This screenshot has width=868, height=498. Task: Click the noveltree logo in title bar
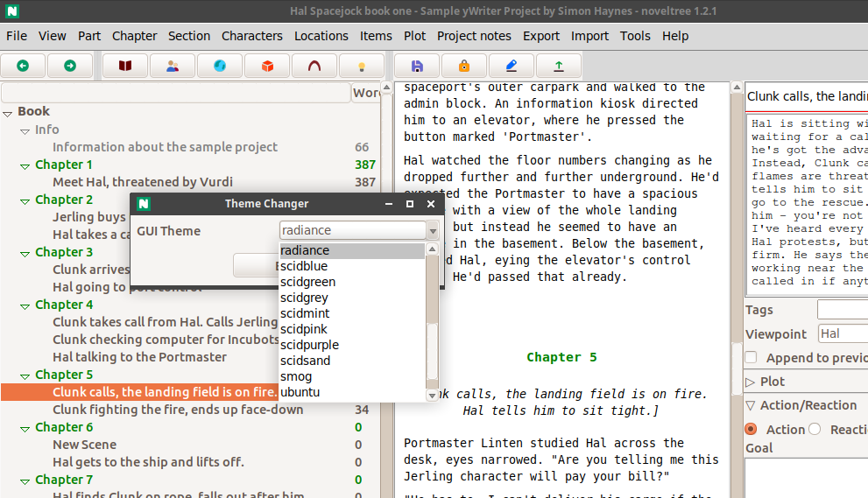click(12, 11)
